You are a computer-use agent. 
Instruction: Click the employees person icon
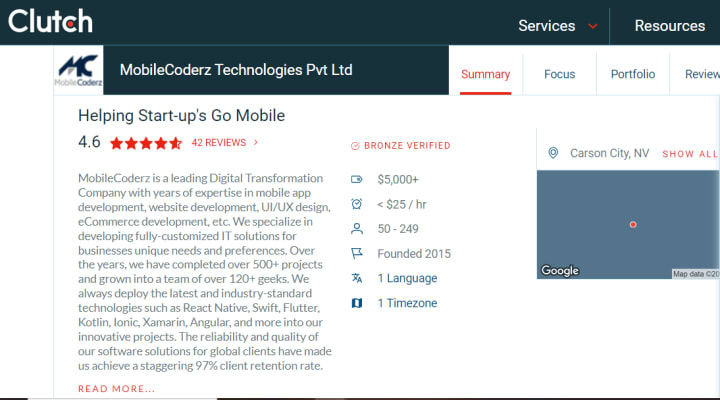[357, 229]
